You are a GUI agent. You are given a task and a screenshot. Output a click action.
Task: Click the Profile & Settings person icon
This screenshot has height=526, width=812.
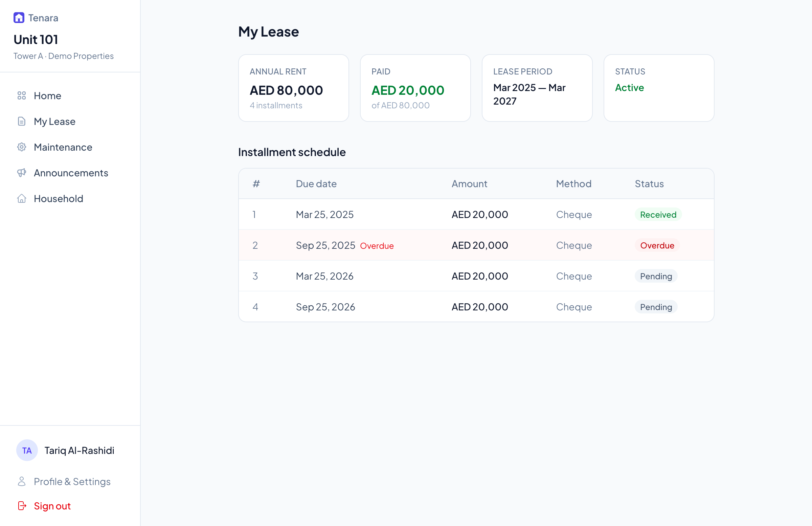(x=22, y=481)
